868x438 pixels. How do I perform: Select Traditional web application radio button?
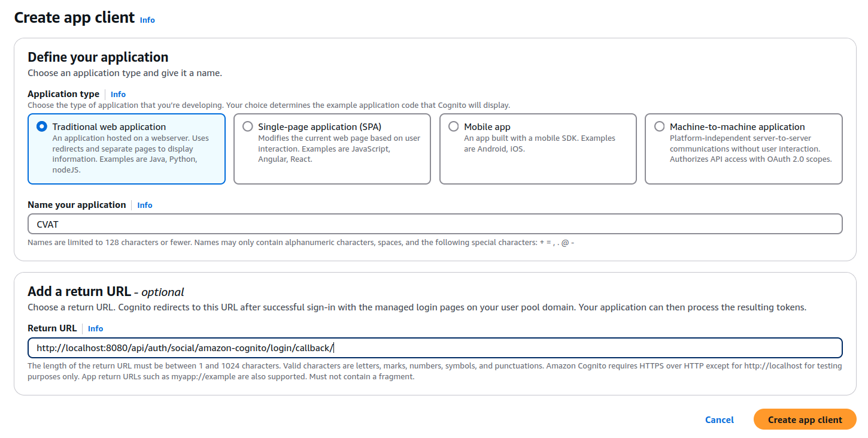click(42, 126)
